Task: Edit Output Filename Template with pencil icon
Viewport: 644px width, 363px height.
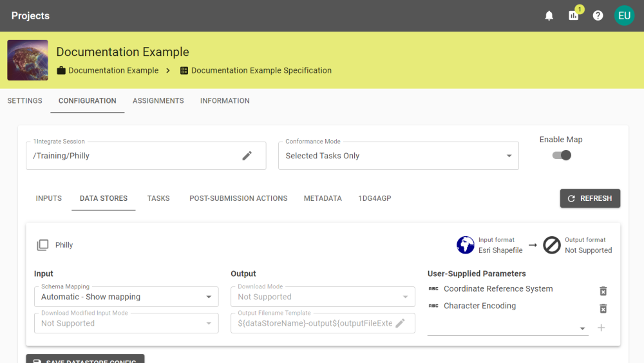Action: (x=400, y=323)
